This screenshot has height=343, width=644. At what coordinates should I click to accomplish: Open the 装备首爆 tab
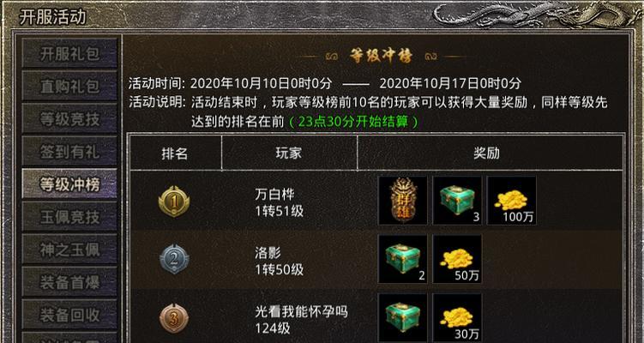[69, 282]
